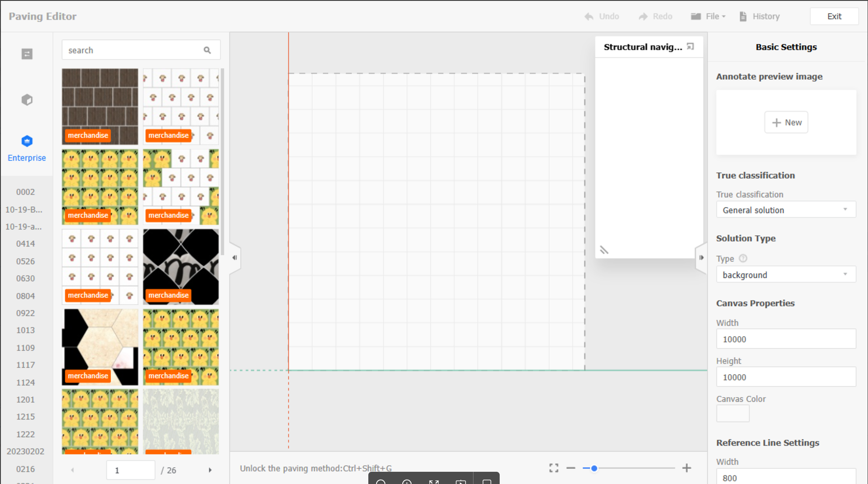Click New annotate preview image button

[786, 122]
